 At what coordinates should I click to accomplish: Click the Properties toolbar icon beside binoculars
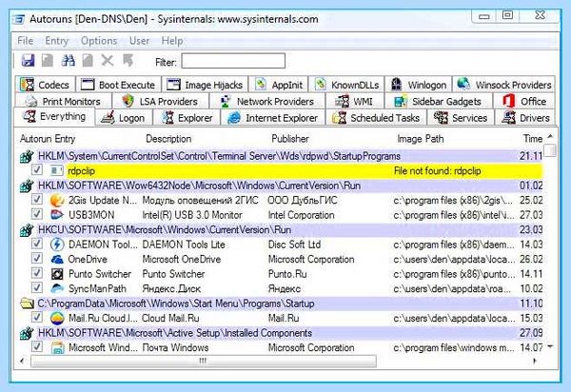coord(88,60)
